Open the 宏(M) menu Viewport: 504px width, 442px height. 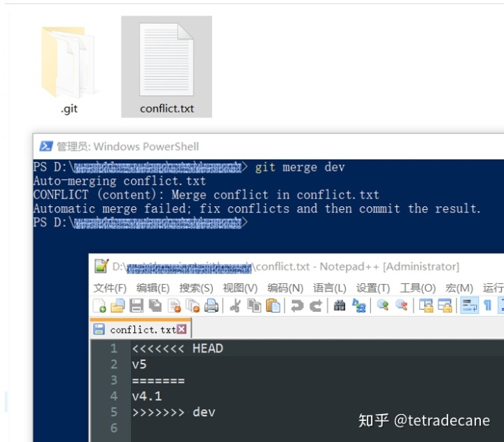click(x=459, y=288)
